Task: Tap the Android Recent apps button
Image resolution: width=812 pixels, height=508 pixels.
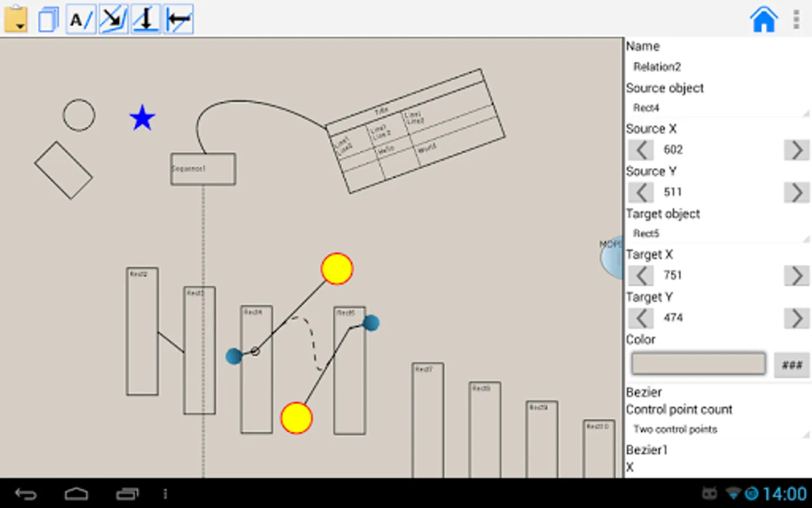Action: pos(127,494)
